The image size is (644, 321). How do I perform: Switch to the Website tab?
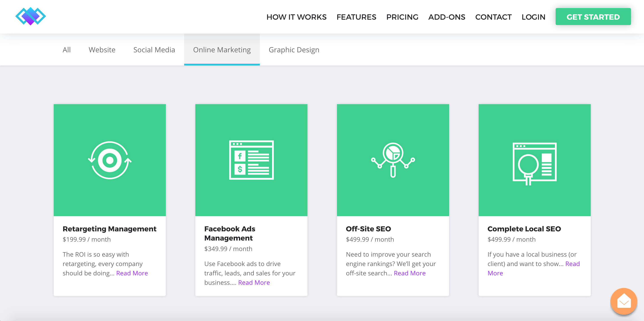(102, 49)
